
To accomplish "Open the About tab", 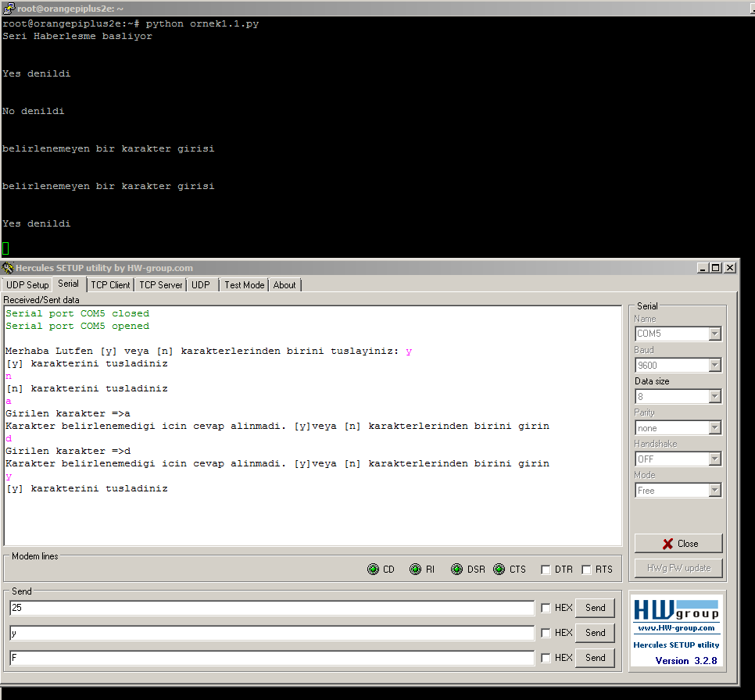I will [x=284, y=284].
